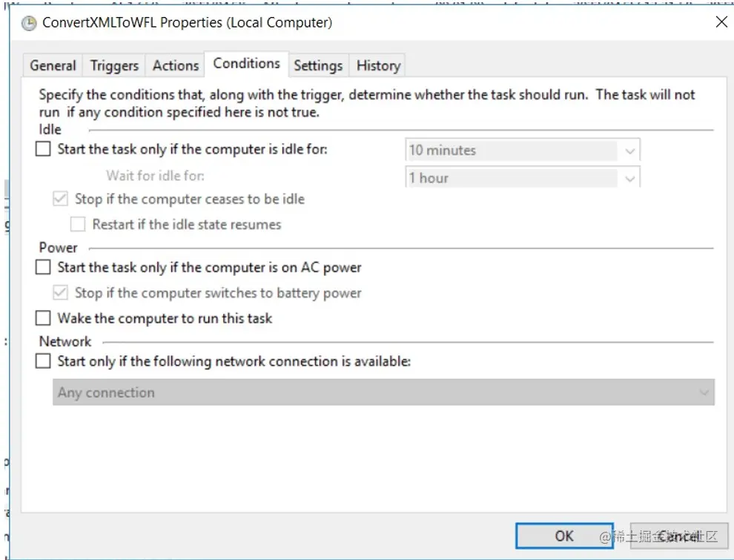Click the Network section heading
This screenshot has width=734, height=560.
65,341
